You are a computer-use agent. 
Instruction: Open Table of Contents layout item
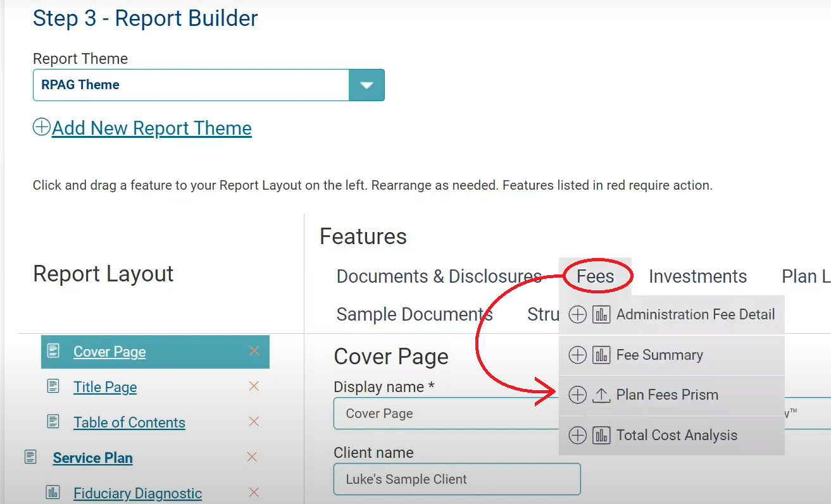[129, 422]
